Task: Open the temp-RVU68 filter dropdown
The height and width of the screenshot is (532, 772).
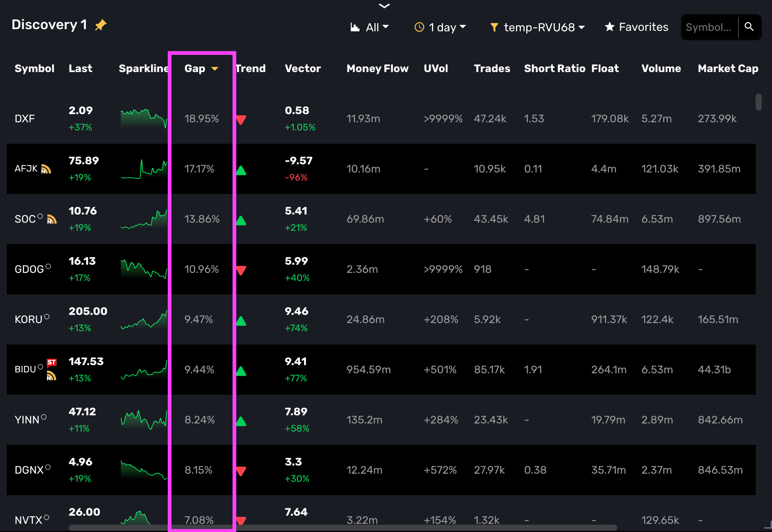Action: (537, 27)
